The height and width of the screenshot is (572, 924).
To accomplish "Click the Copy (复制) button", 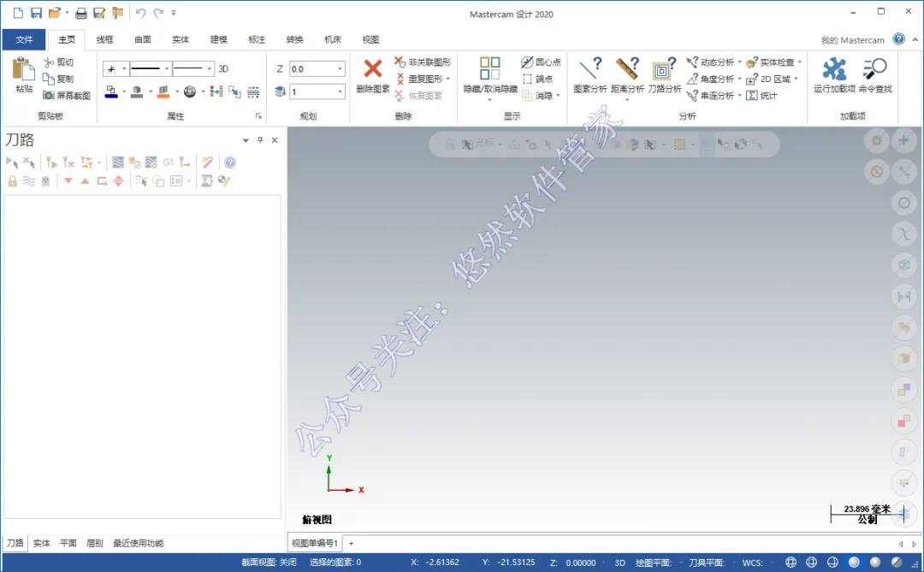I will pyautogui.click(x=58, y=79).
